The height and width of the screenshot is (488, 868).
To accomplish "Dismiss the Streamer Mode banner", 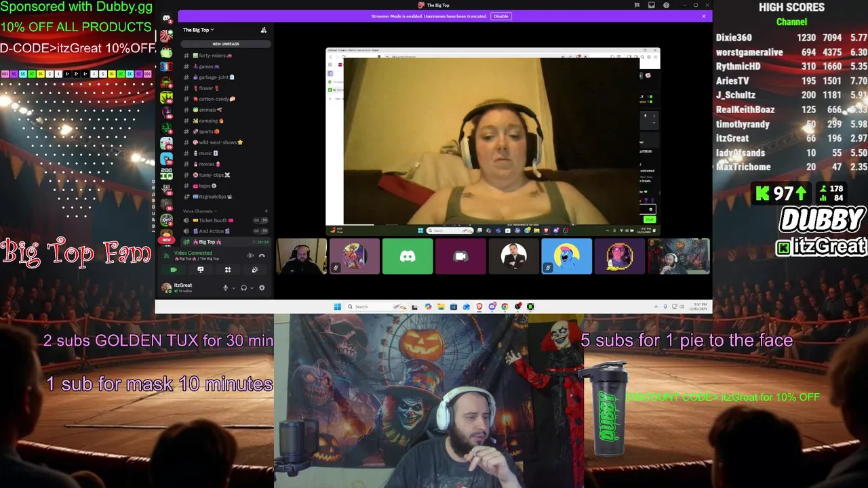I will [703, 16].
